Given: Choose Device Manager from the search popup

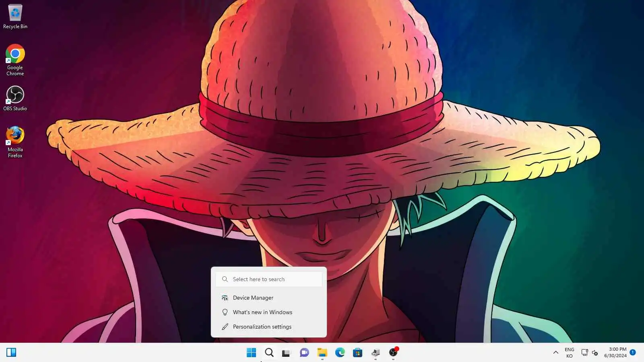Looking at the screenshot, I should pos(269,298).
